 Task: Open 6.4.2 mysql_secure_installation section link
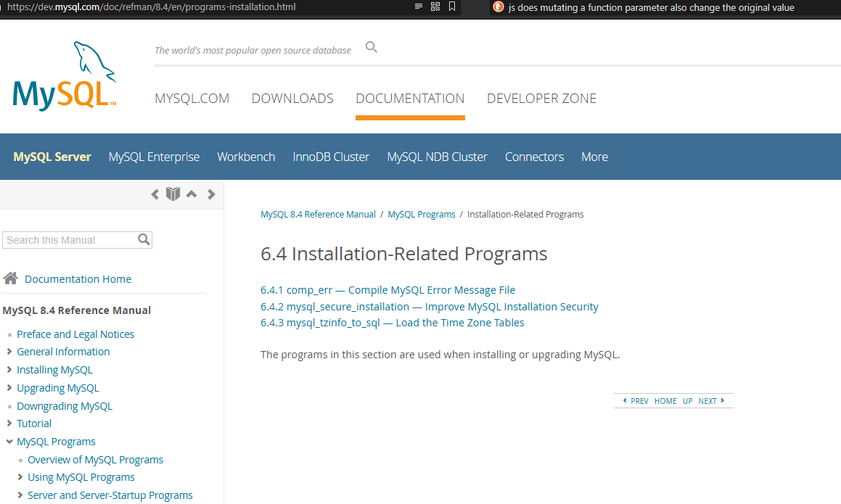tap(429, 307)
